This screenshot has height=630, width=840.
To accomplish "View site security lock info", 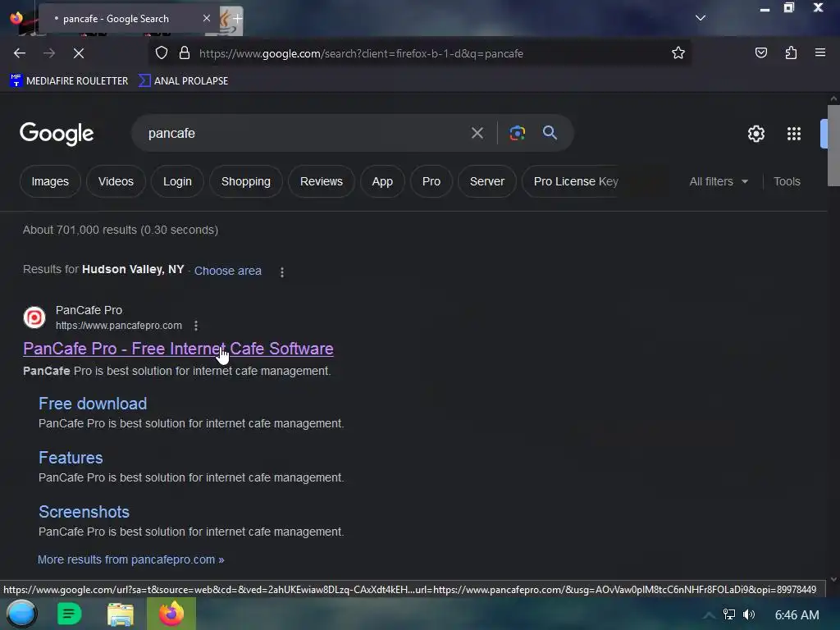I will click(x=185, y=53).
